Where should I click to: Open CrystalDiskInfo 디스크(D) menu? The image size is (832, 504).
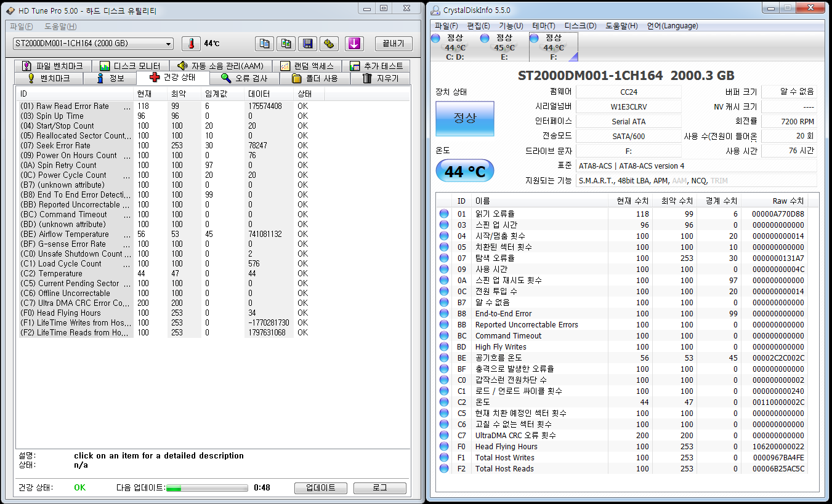(x=580, y=26)
